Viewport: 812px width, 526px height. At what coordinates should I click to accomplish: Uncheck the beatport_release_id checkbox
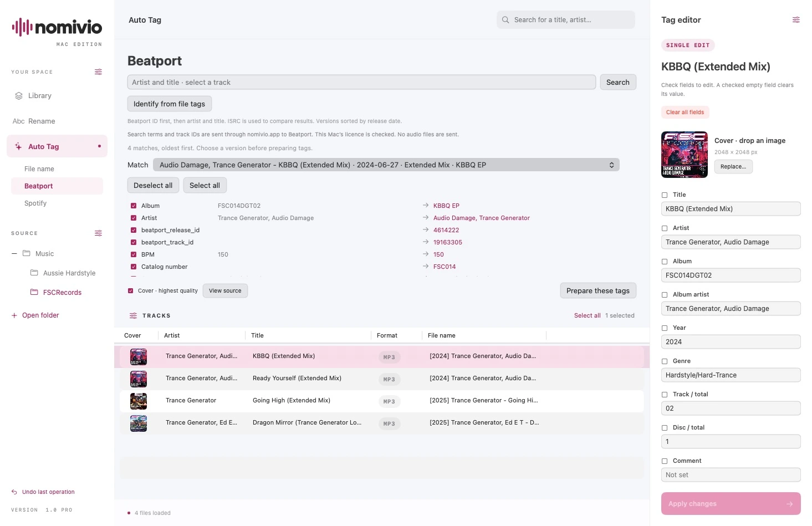[x=134, y=230]
